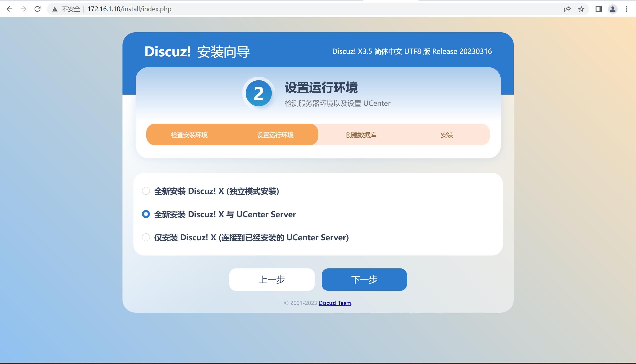
Task: Click the 检测服务器环境以及设置 UCenter subtitle
Action: coord(337,103)
